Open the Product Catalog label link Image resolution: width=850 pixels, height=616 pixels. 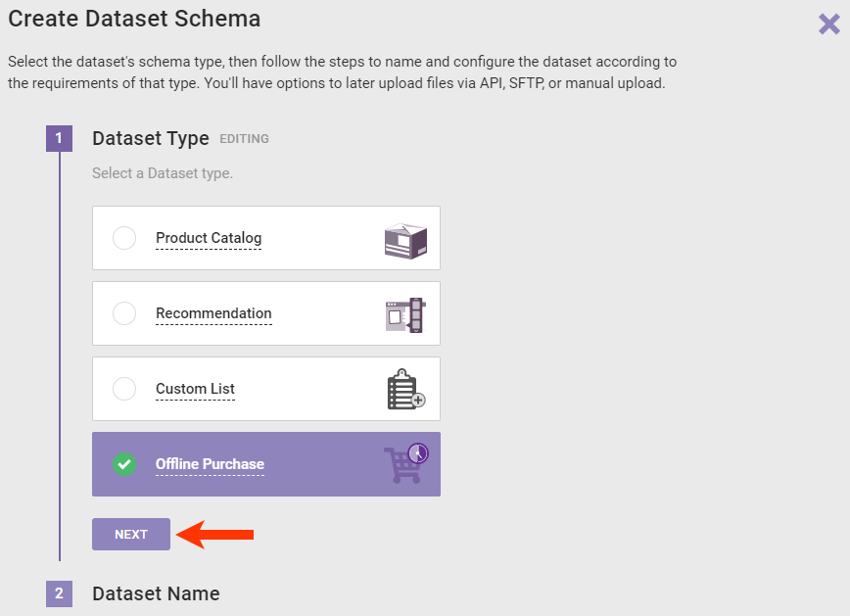(x=209, y=238)
